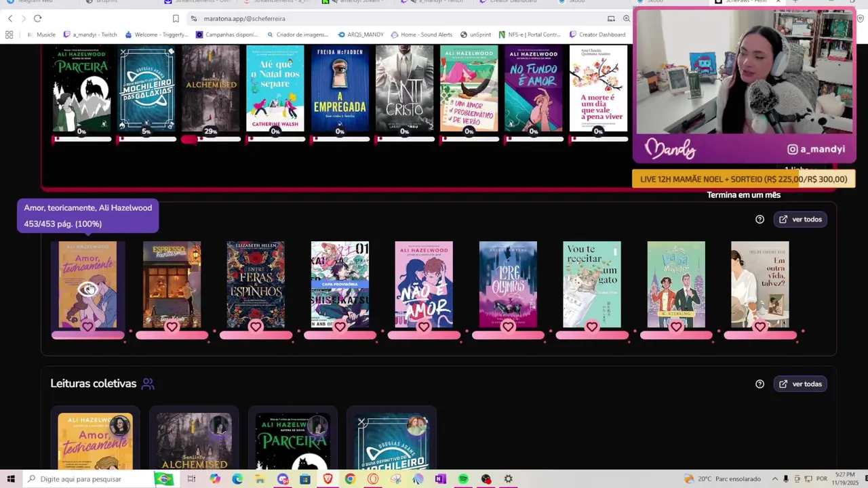The height and width of the screenshot is (488, 868).
Task: Open A morte é um dia cover
Action: (598, 88)
